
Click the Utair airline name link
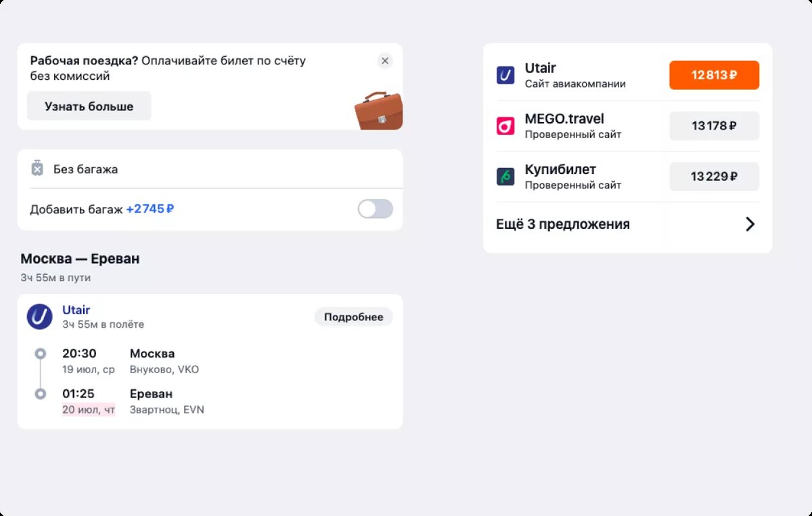pos(76,310)
